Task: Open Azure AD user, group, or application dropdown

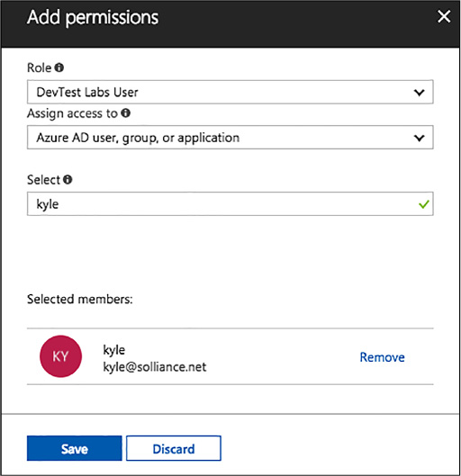Action: 230,137
